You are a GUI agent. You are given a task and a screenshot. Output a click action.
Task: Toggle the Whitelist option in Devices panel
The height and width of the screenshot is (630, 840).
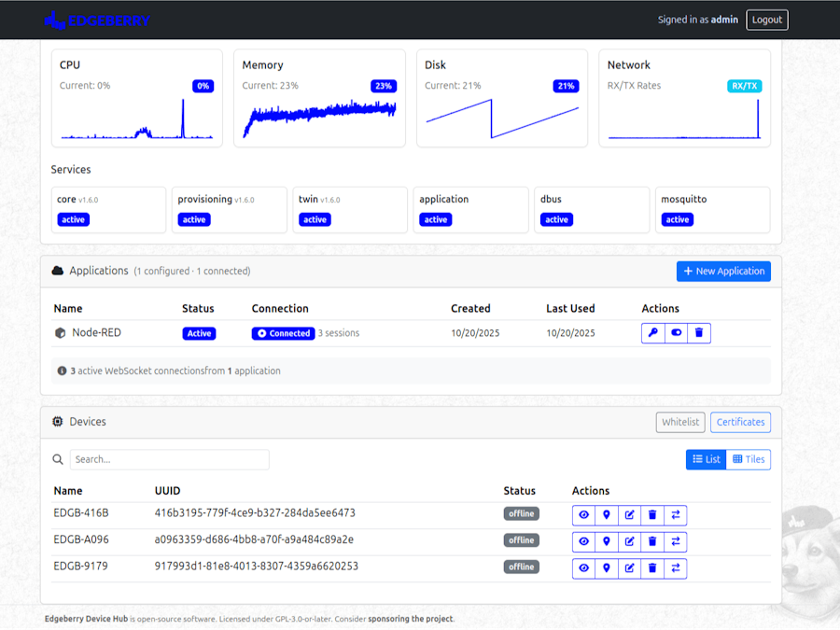(680, 422)
